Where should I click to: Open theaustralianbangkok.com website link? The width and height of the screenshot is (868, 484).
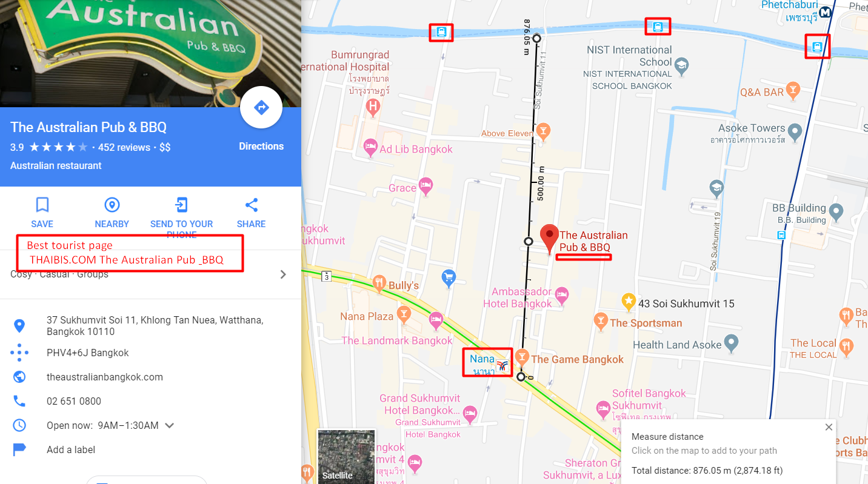tap(105, 377)
